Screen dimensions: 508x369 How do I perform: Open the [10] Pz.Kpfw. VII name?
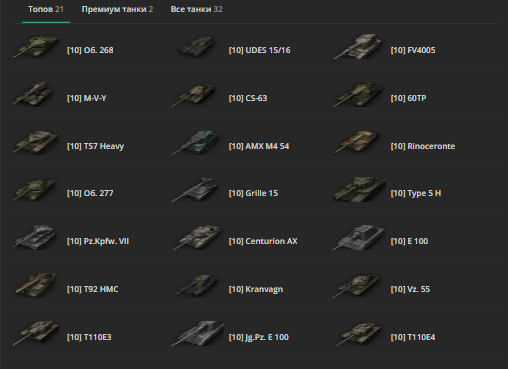tap(98, 241)
